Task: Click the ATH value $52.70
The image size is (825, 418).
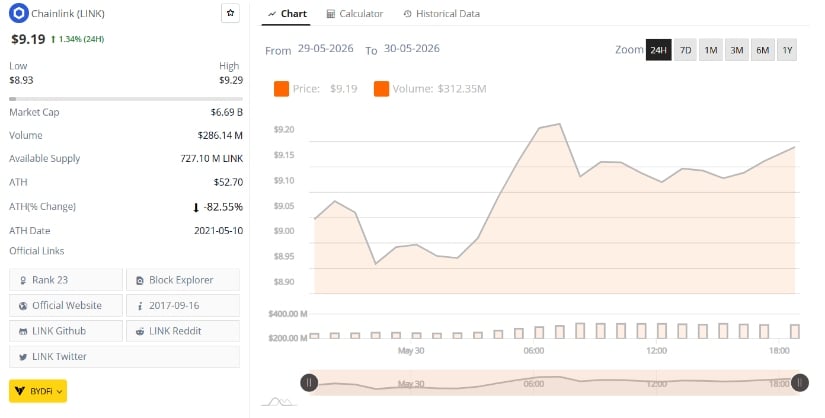Action: (228, 182)
